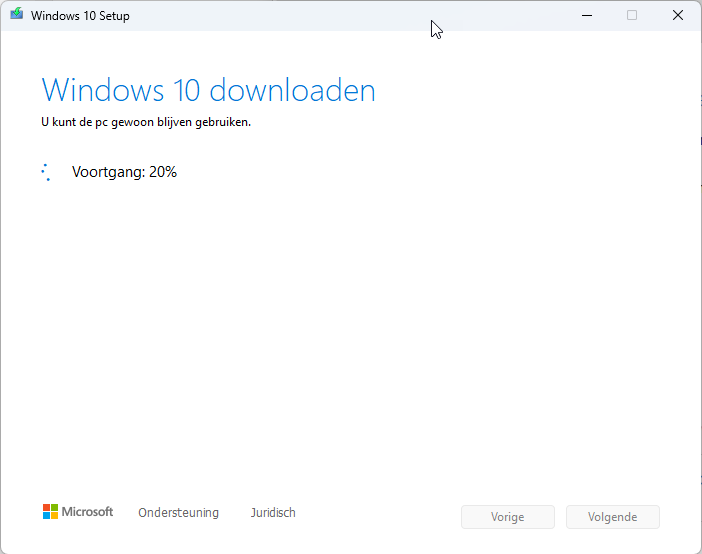Click the Microsoft logo
This screenshot has width=702, height=554.
point(78,511)
